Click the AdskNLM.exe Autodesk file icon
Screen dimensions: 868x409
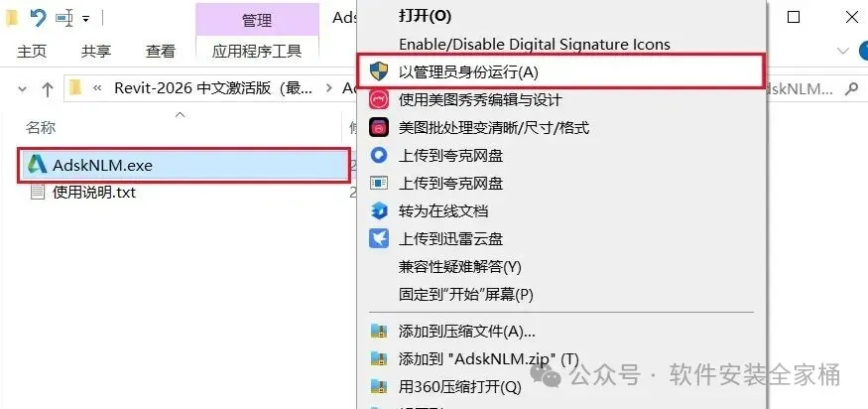point(37,165)
